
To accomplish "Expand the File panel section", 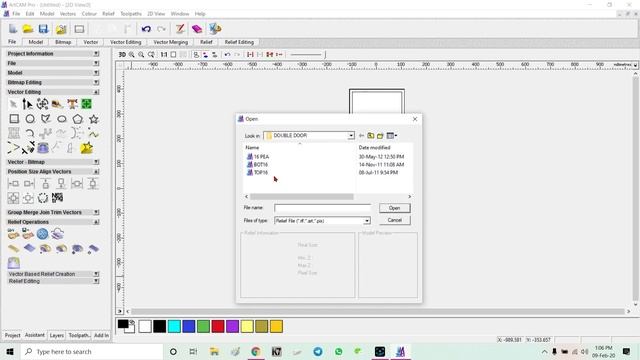I will 96,63.
